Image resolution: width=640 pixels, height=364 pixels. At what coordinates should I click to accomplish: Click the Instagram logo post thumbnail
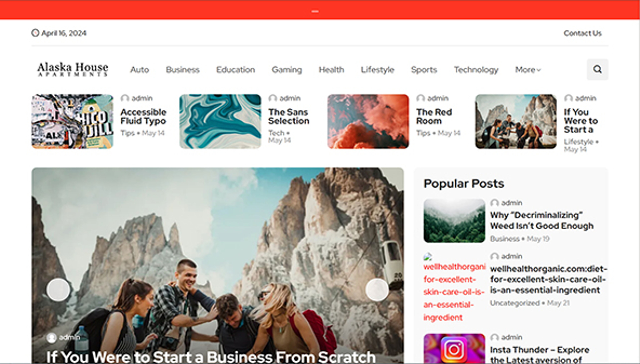click(454, 349)
